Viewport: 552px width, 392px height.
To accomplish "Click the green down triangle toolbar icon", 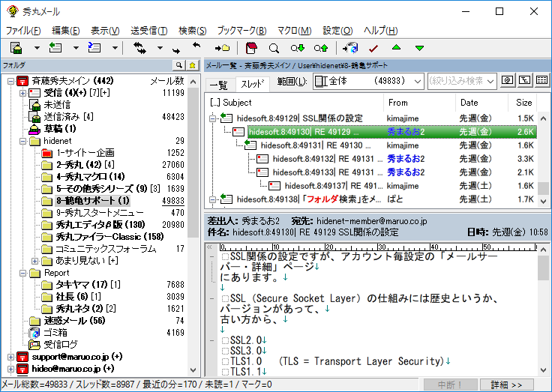I will (419, 48).
